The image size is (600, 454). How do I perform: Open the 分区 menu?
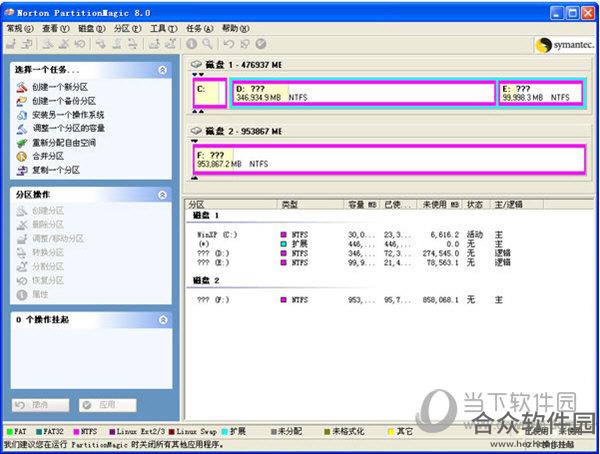click(127, 28)
